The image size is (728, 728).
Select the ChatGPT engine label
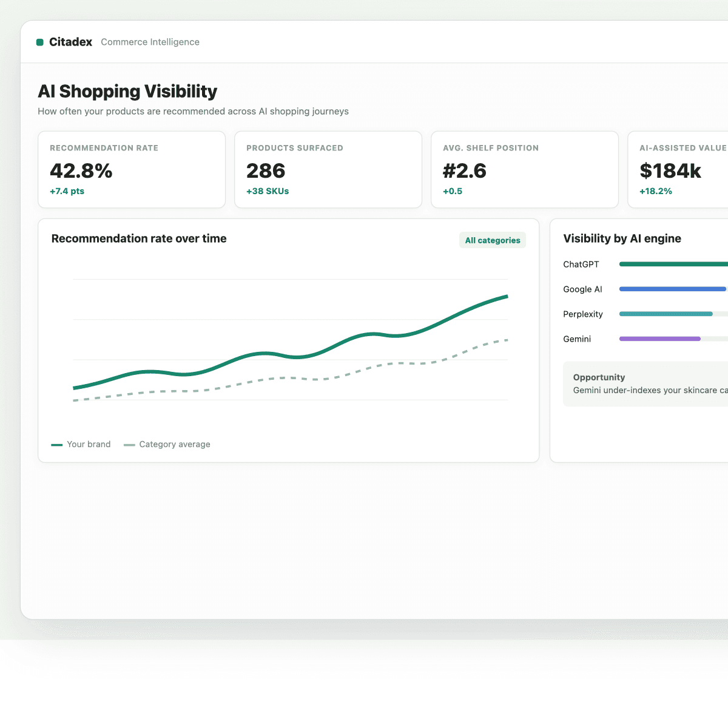581,265
